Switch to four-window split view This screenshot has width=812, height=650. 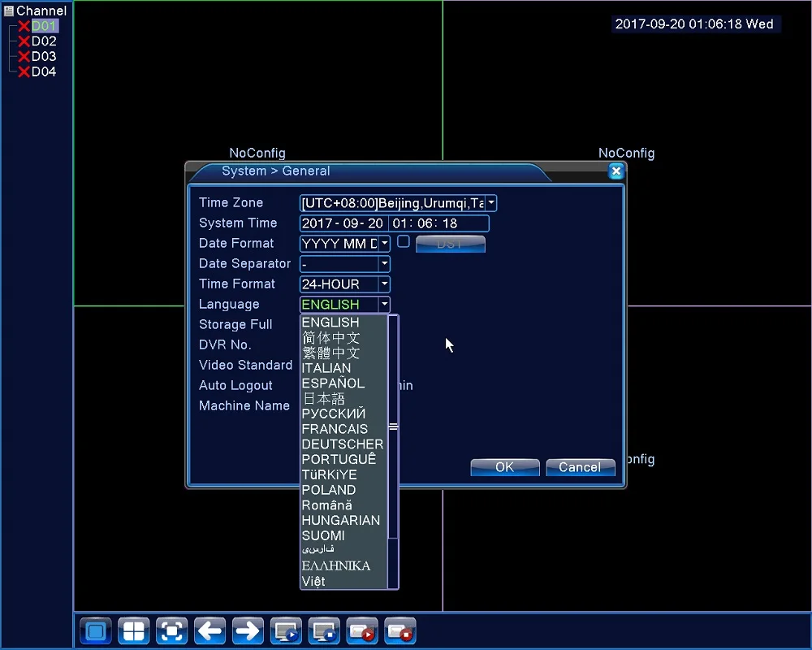click(x=134, y=631)
